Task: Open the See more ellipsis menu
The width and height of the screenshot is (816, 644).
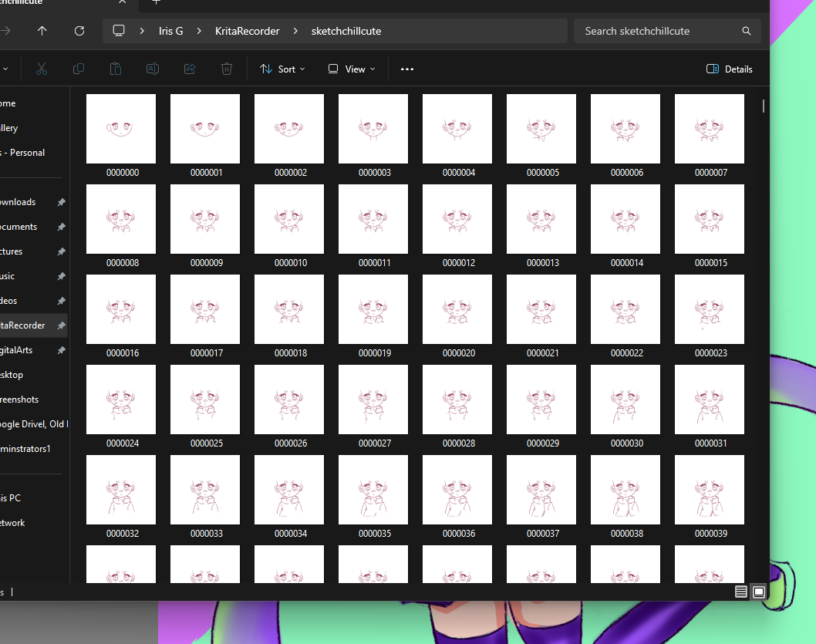Action: click(407, 69)
